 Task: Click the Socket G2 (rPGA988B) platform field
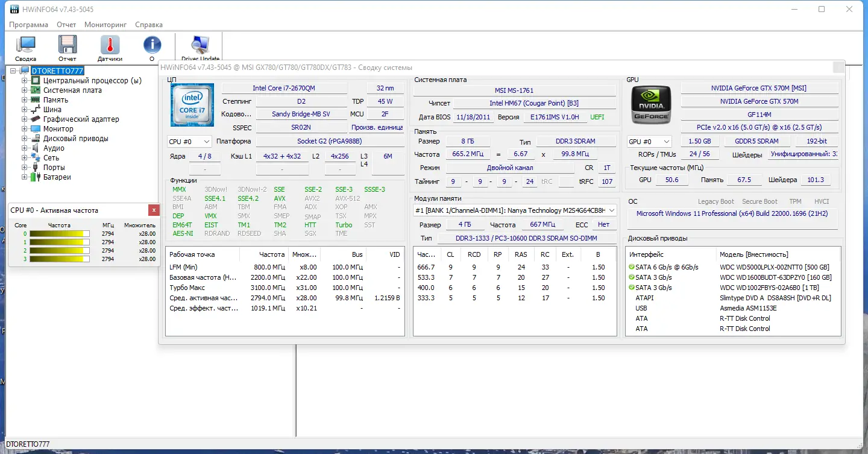click(330, 142)
